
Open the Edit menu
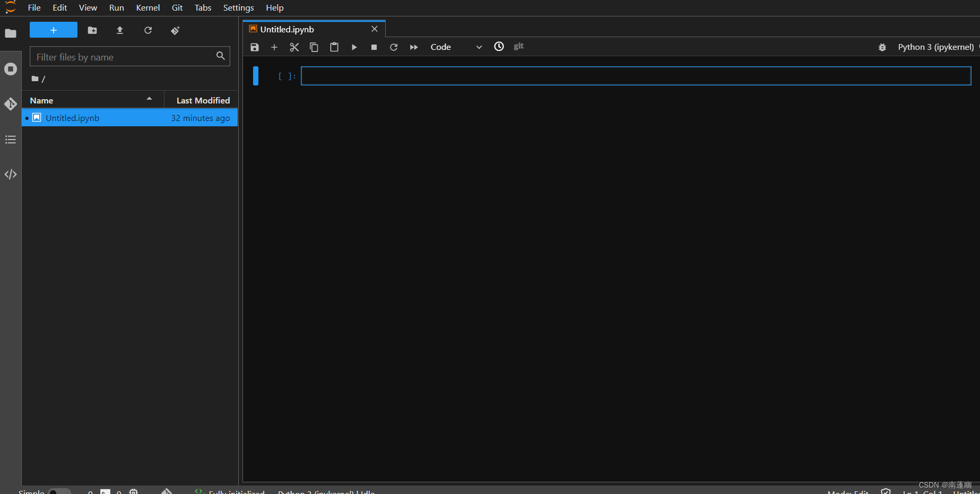pyautogui.click(x=60, y=7)
